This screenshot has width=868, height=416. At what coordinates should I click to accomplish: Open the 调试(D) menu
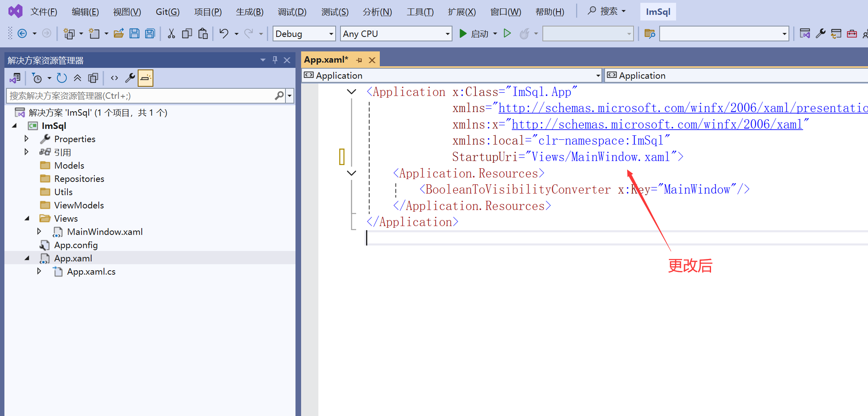coord(292,12)
